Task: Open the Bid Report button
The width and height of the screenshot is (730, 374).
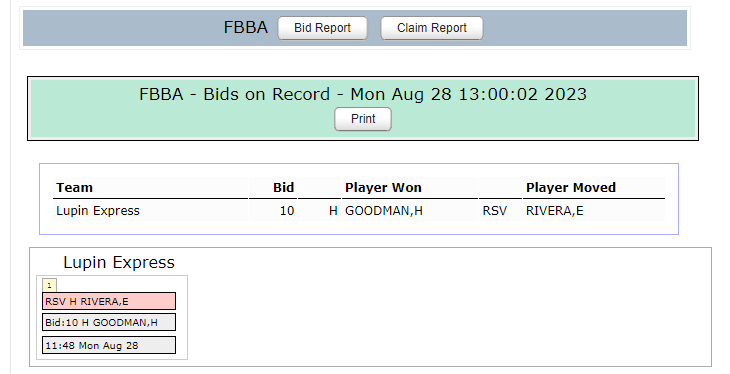Action: tap(322, 28)
